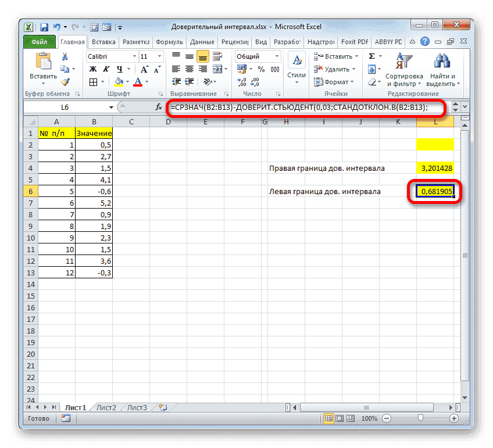
Task: Open the red font color swatch
Action: click(x=138, y=82)
